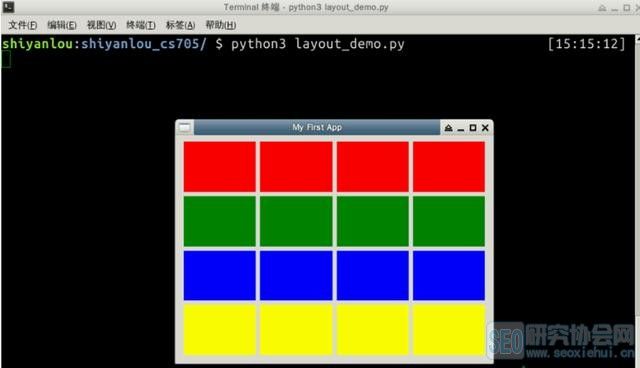
Task: Maximize the My First App window
Action: pos(473,128)
